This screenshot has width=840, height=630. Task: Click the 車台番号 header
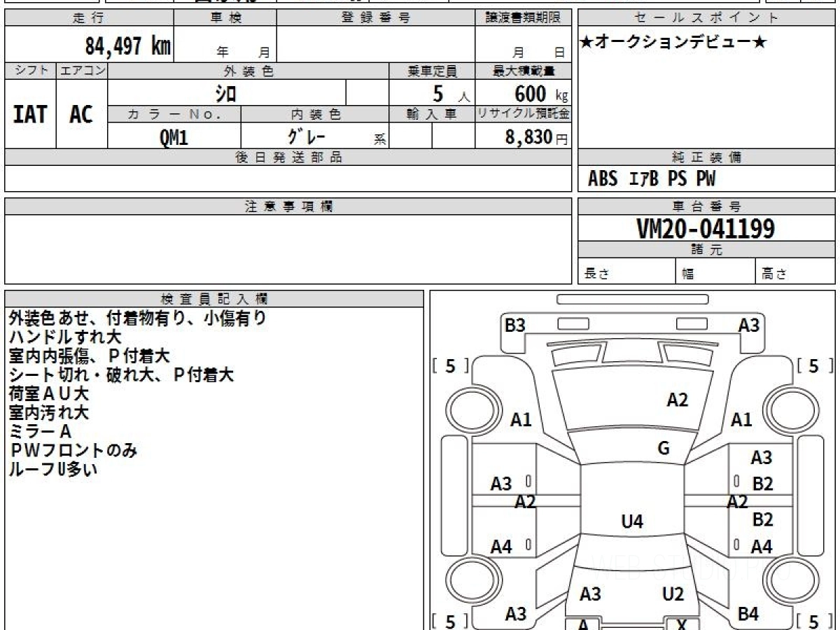(x=706, y=206)
